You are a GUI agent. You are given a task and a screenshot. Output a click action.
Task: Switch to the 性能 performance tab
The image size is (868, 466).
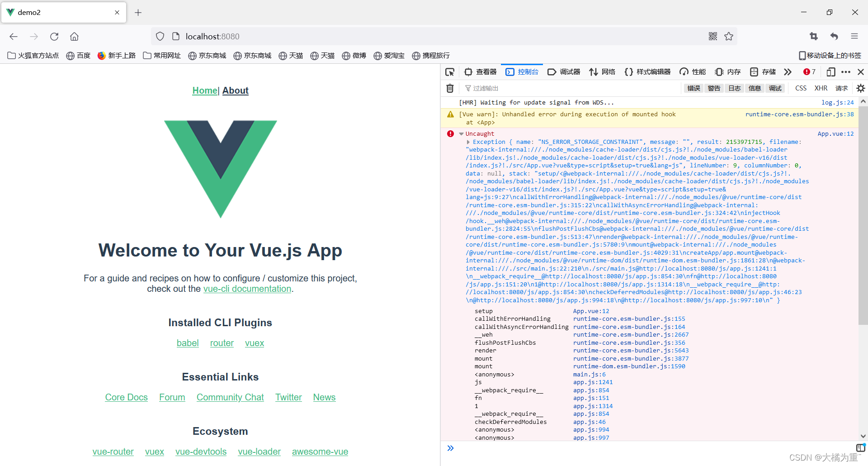point(693,72)
